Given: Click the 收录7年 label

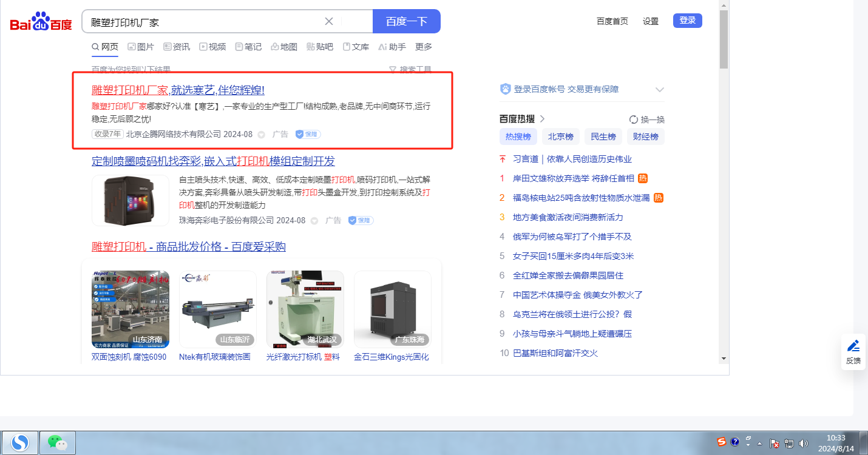Looking at the screenshot, I should 107,134.
